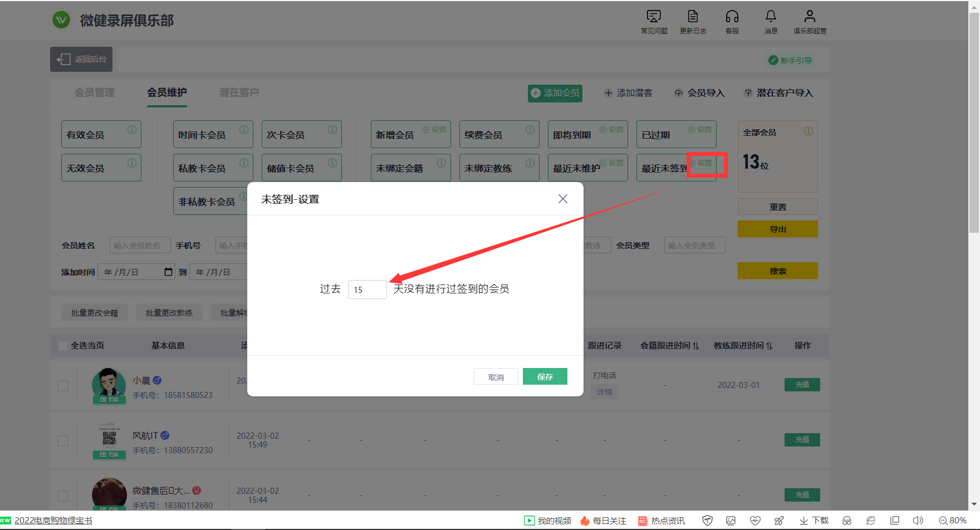Sort by 会籍跟进时间 column arrows

pyautogui.click(x=695, y=346)
